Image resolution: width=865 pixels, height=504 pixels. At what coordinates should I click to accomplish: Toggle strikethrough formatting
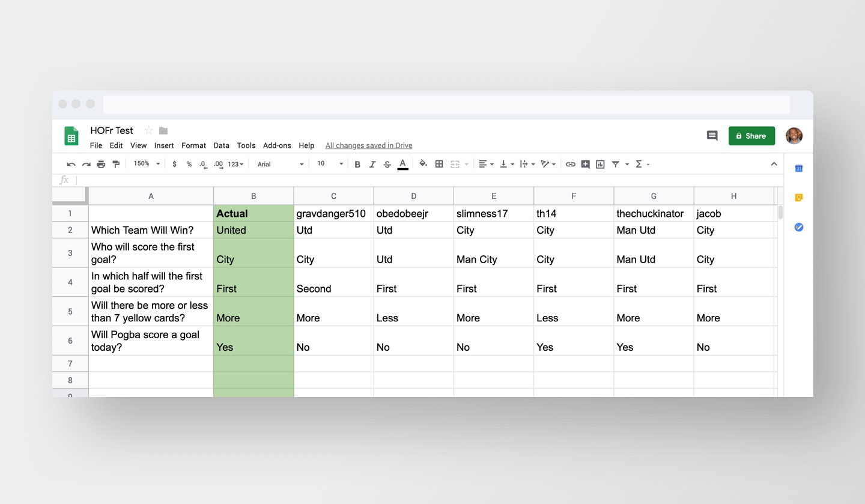[x=387, y=164]
